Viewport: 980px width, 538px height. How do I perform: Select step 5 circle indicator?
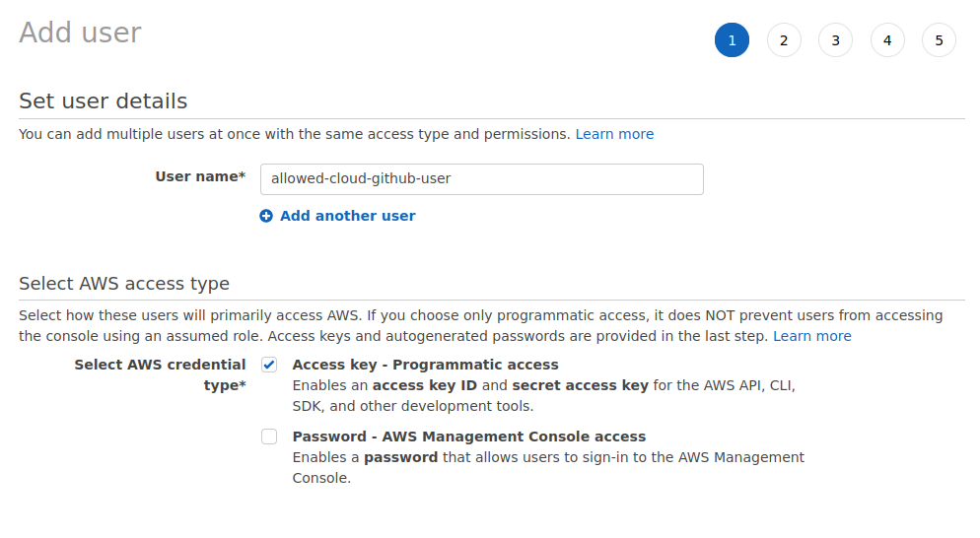coord(939,40)
